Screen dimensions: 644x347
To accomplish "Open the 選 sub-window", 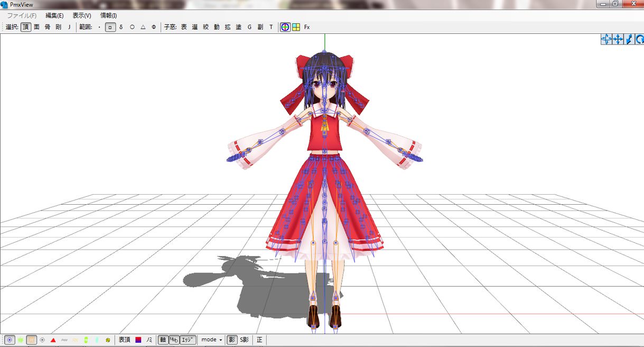I will point(195,27).
